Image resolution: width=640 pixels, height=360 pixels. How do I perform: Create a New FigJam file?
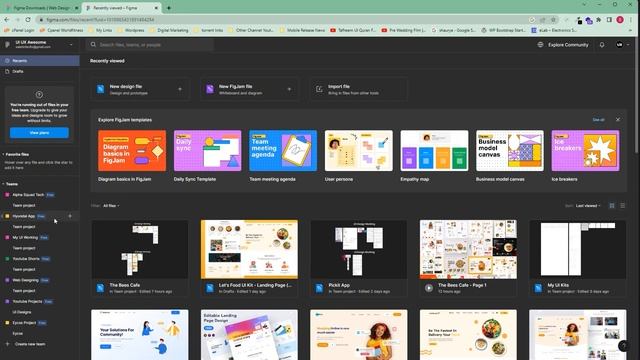tap(249, 89)
